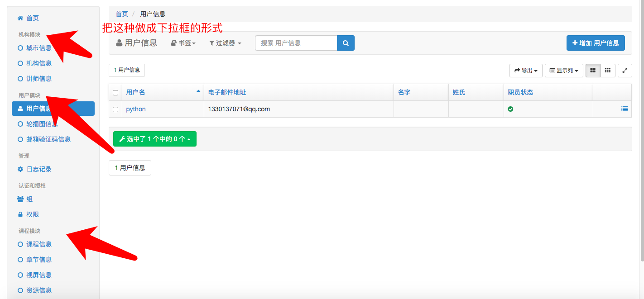Click the fullscreen expand arrows icon in toolbar

pos(625,70)
